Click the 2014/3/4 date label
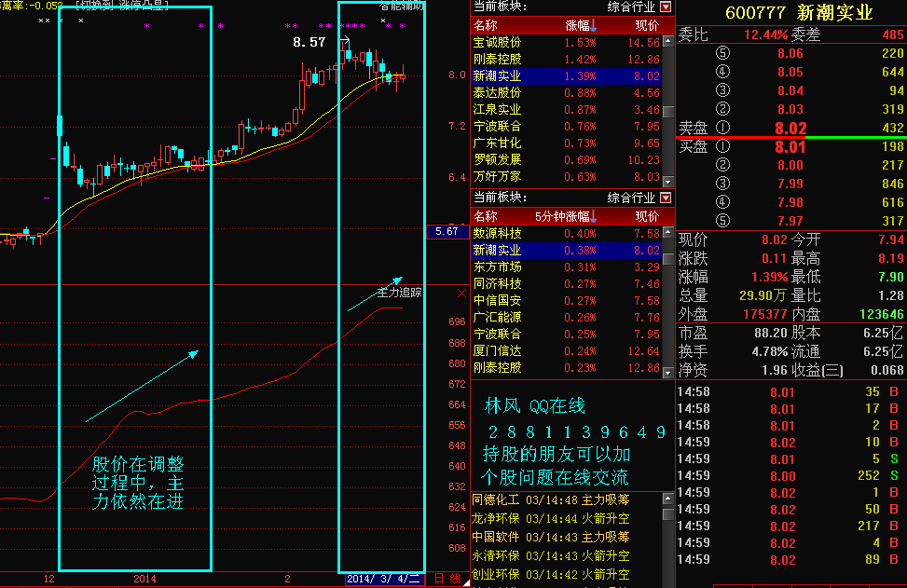The width and height of the screenshot is (907, 588). (382, 579)
